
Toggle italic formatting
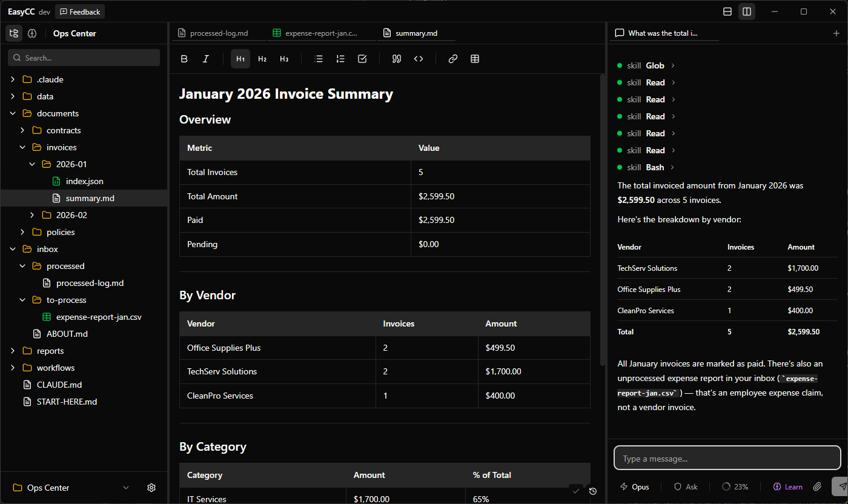click(205, 59)
